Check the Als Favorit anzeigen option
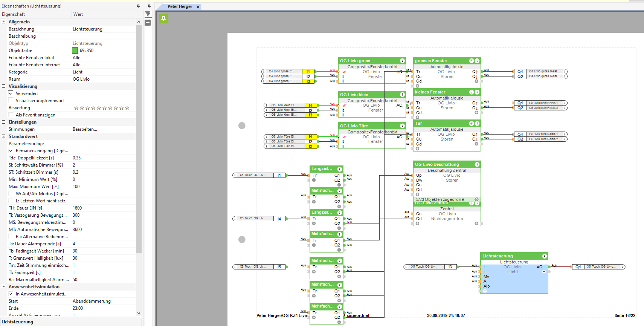Screen dimensions: 644x326 pos(11,115)
